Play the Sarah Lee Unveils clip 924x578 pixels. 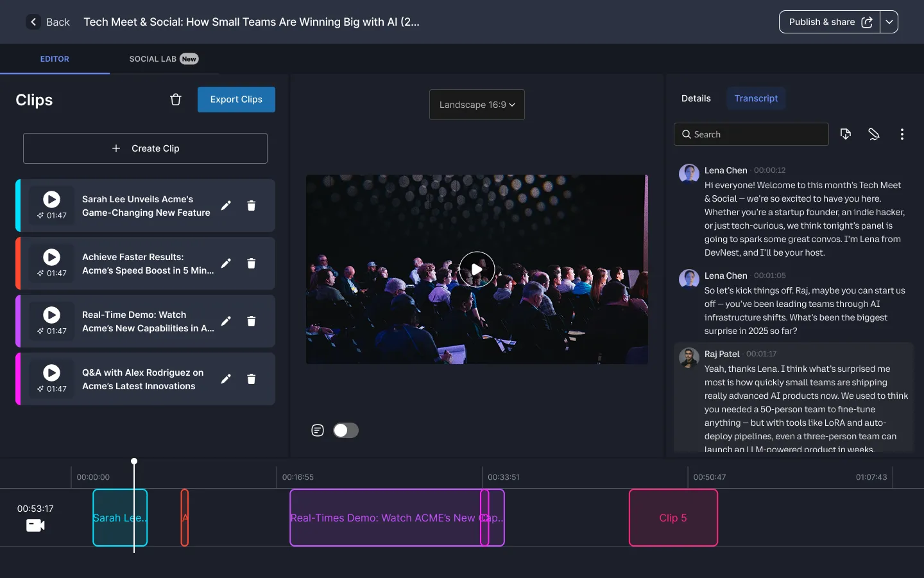pos(51,200)
